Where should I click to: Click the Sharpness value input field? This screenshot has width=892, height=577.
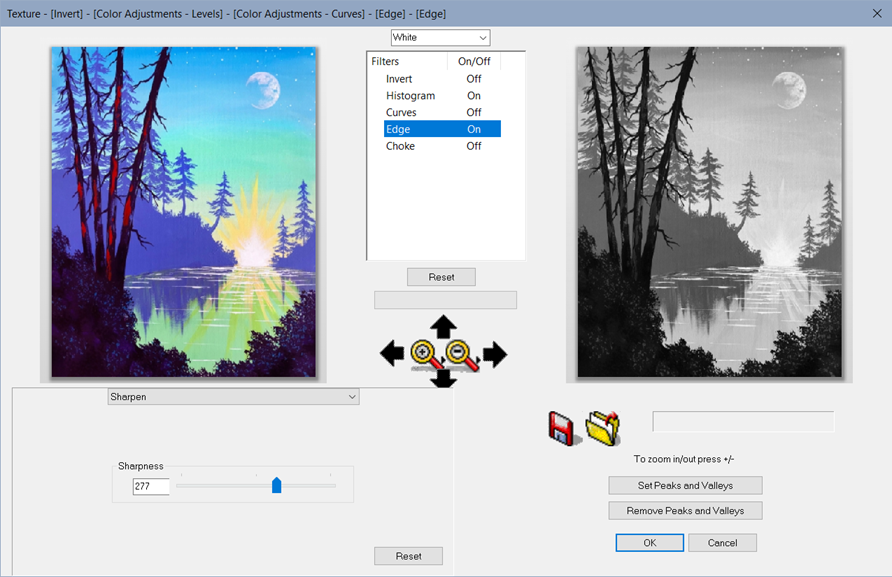tap(151, 487)
